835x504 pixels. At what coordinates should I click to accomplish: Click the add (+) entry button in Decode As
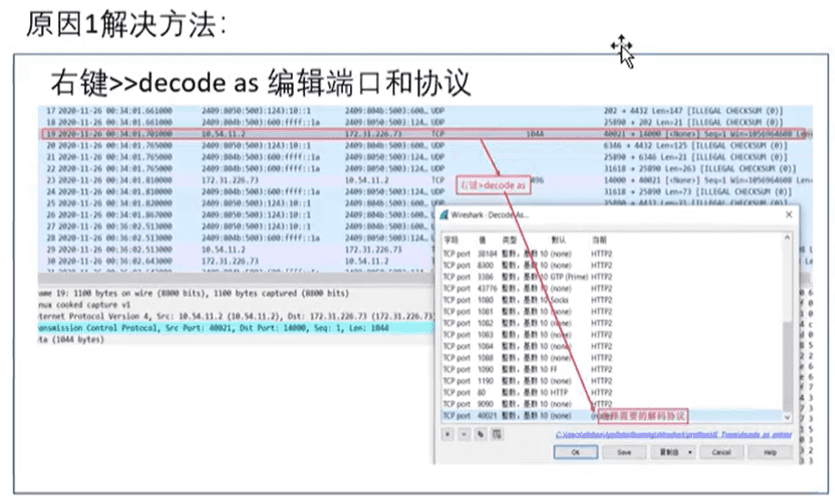pos(448,434)
